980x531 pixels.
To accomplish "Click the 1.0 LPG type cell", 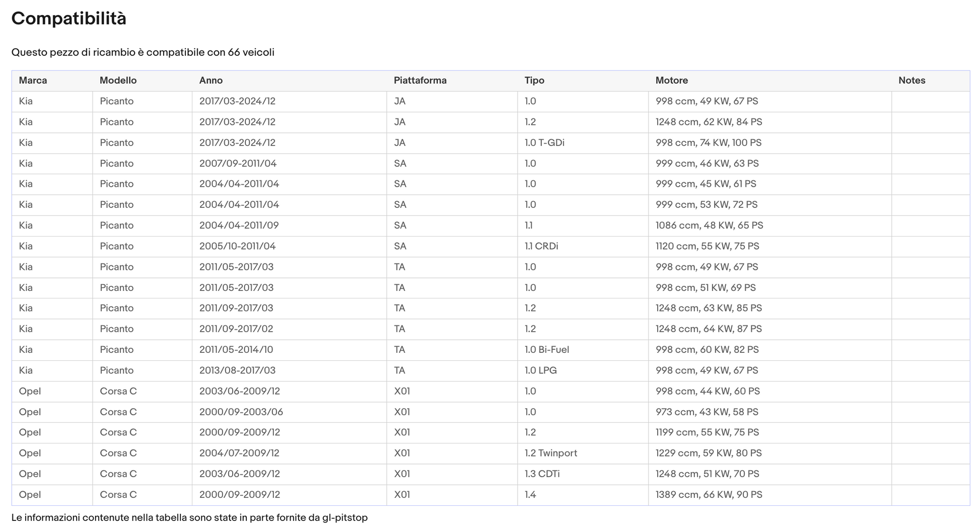I will pos(583,370).
